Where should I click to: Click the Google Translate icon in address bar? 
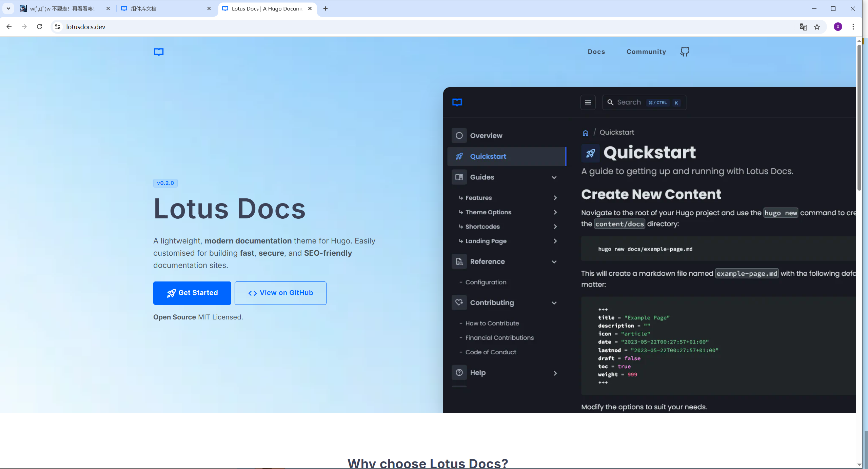point(803,27)
